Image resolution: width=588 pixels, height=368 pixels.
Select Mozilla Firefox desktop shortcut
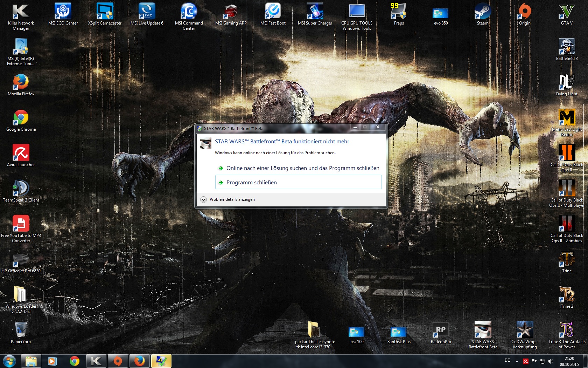[x=21, y=85]
